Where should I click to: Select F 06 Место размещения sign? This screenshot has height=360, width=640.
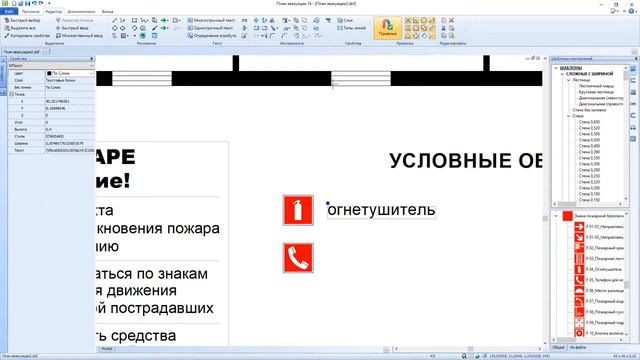pos(599,291)
